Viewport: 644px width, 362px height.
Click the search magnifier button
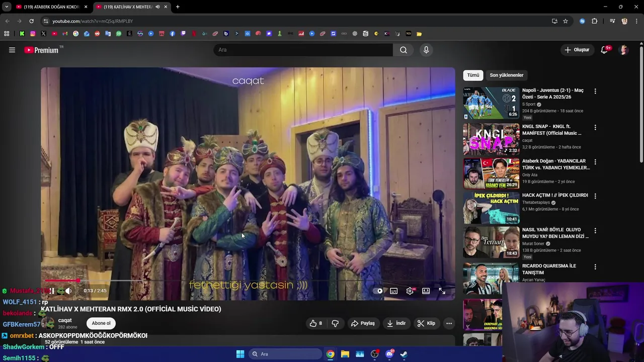(x=404, y=50)
